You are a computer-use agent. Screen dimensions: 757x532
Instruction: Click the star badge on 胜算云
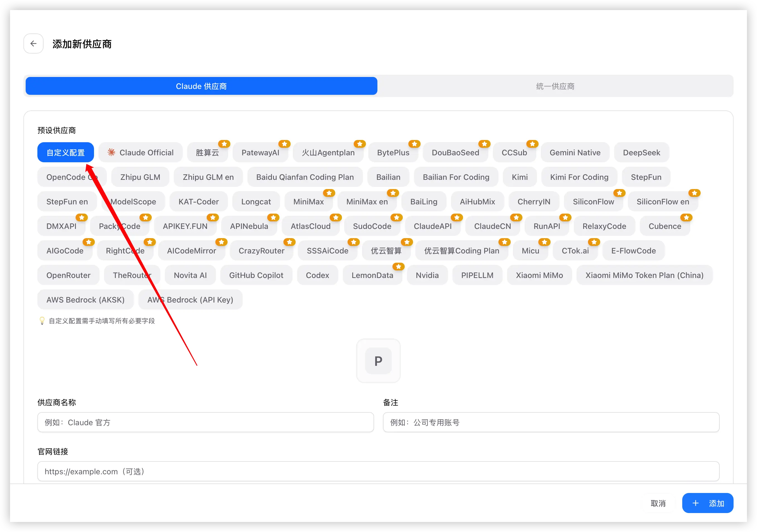[224, 144]
